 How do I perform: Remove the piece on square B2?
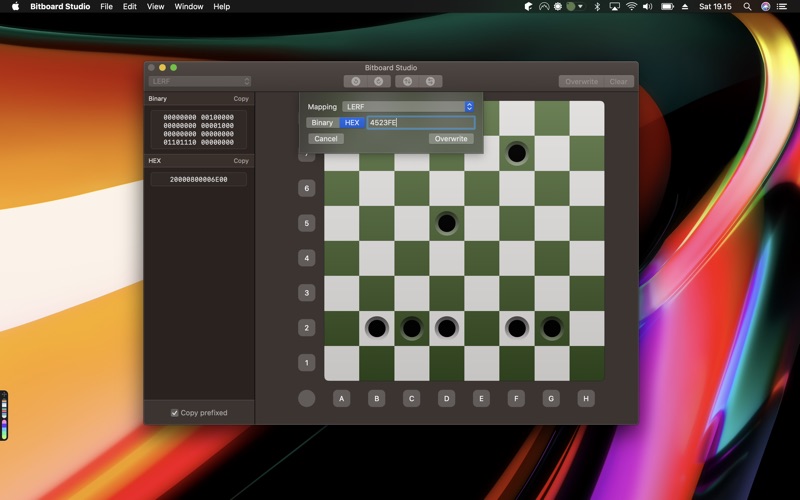tap(377, 328)
